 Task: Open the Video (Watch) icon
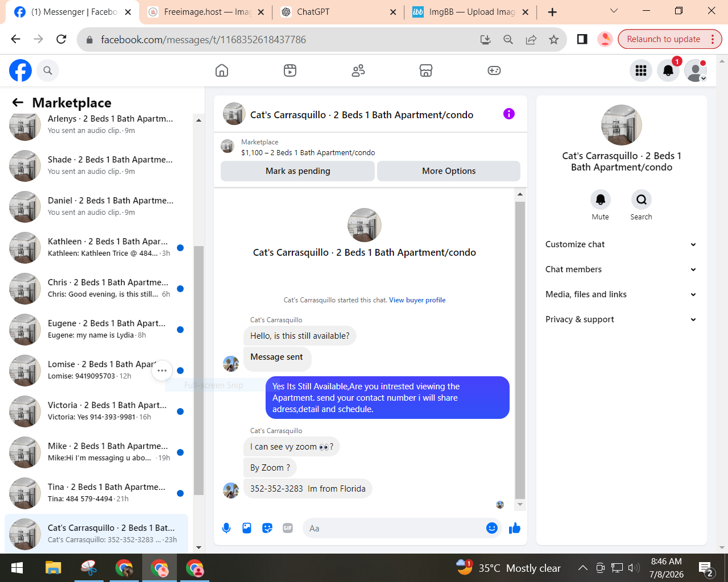290,70
